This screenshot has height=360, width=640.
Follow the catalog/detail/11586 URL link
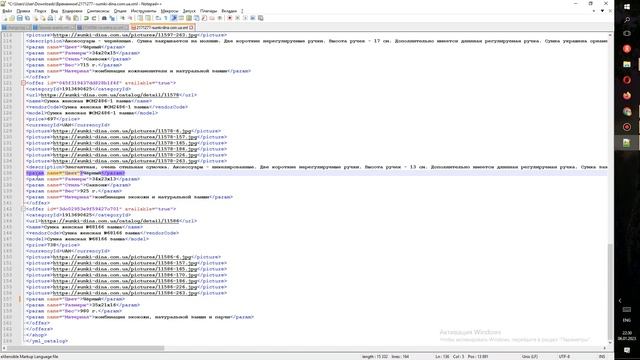[x=110, y=221]
